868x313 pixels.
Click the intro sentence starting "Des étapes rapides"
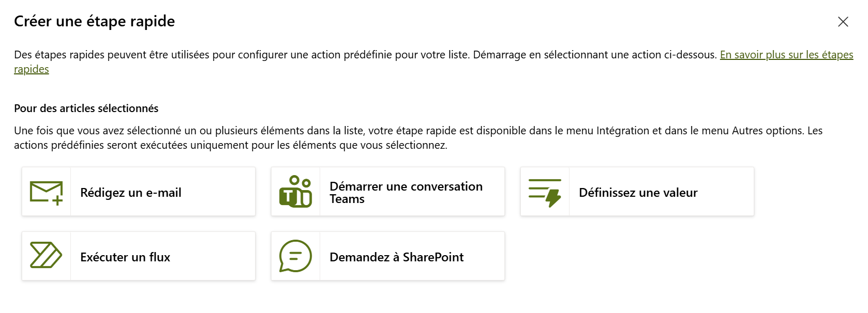click(362, 55)
